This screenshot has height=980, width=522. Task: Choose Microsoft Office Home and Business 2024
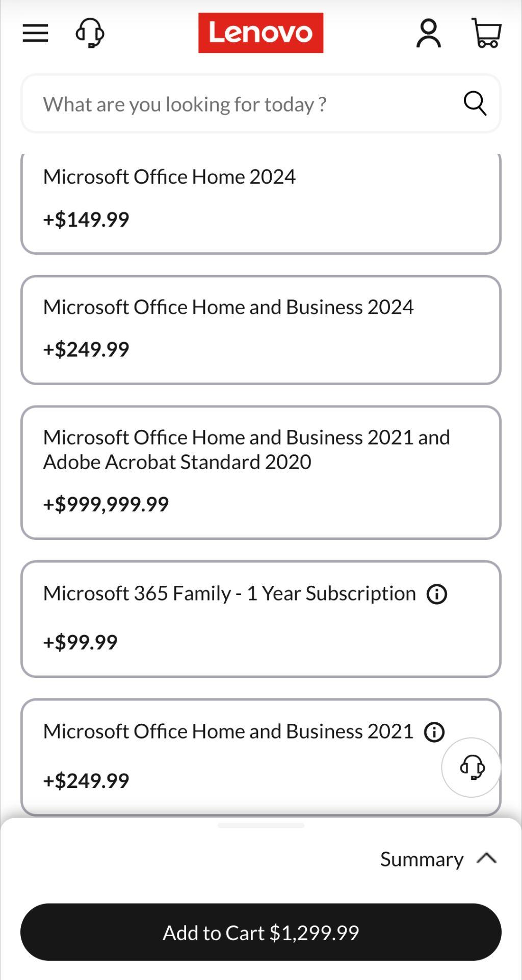(x=260, y=330)
